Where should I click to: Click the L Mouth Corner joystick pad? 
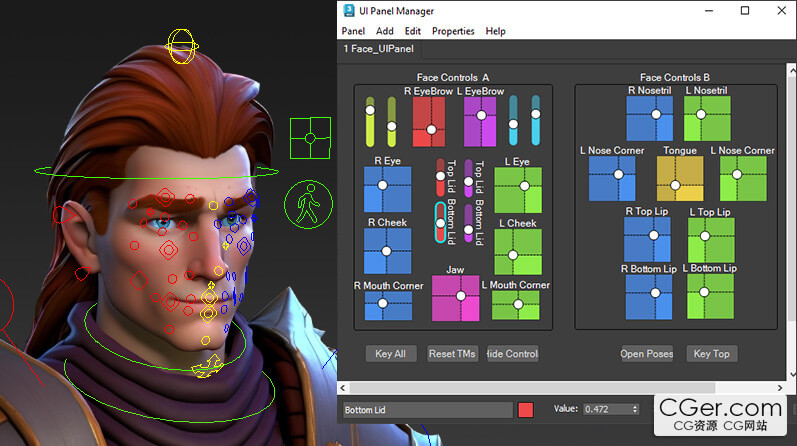click(516, 305)
